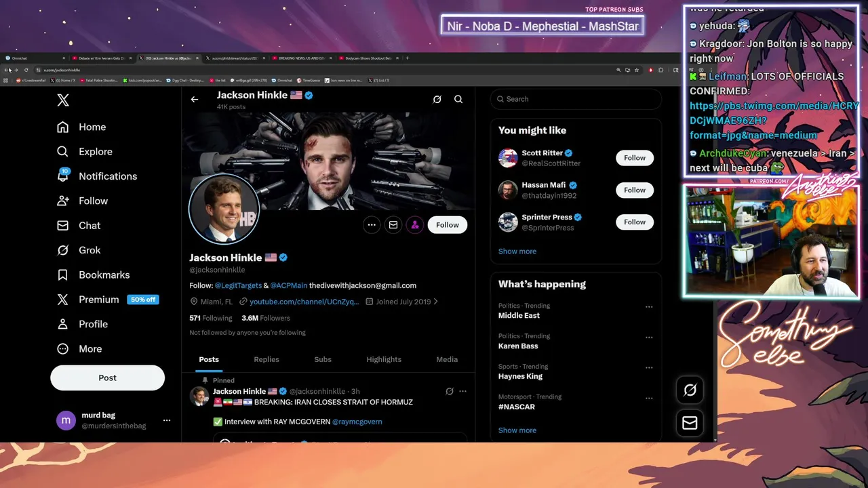Image resolution: width=868 pixels, height=488 pixels.
Task: Open the Middle East trending topic
Action: pyautogui.click(x=519, y=315)
